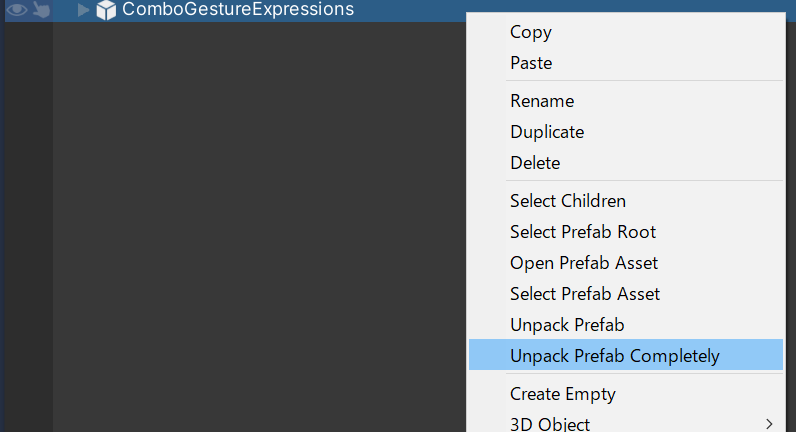Select Rename from the context menu

pos(542,101)
